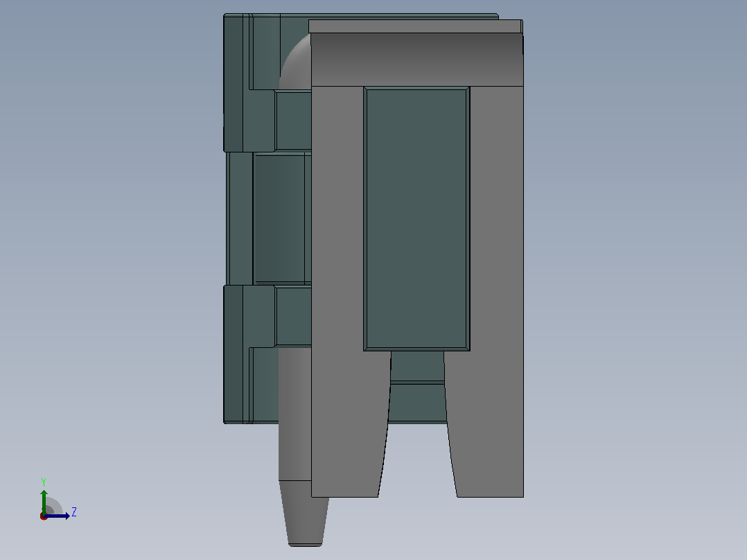Click the Z label on coordinate triad
Viewport: 747px width, 560px height.
pyautogui.click(x=74, y=512)
